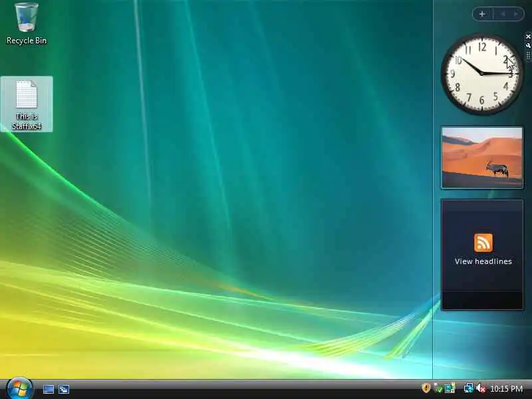Open the Recycle Bin desktop icon
This screenshot has width=532, height=399.
(27, 24)
